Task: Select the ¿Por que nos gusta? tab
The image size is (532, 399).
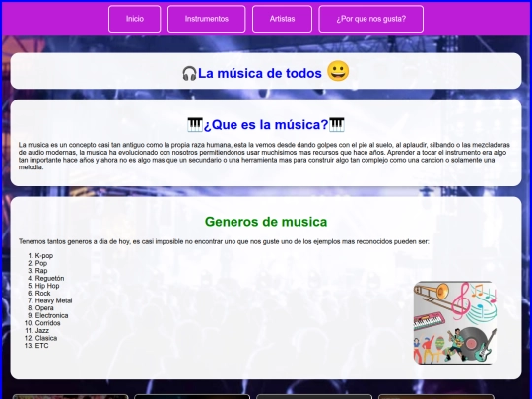Action: pyautogui.click(x=370, y=19)
